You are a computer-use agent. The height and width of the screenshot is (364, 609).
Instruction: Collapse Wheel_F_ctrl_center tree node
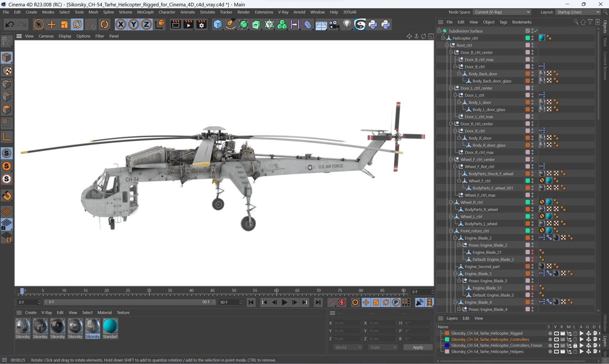451,159
